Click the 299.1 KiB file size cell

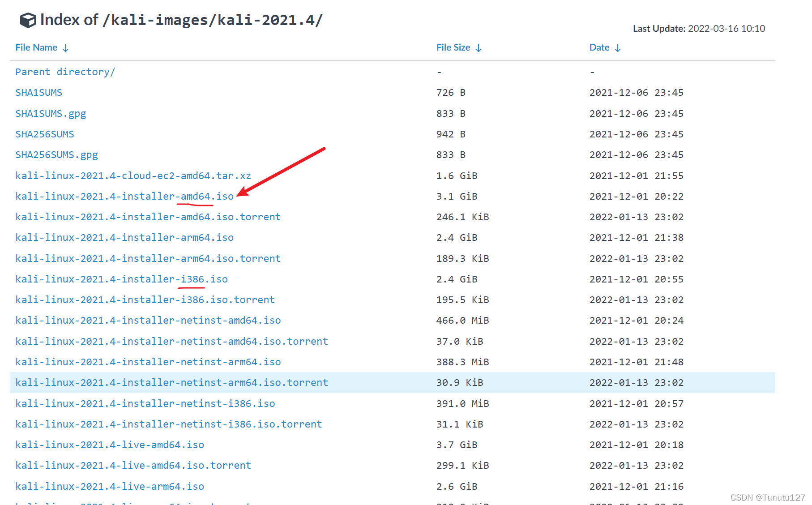462,466
